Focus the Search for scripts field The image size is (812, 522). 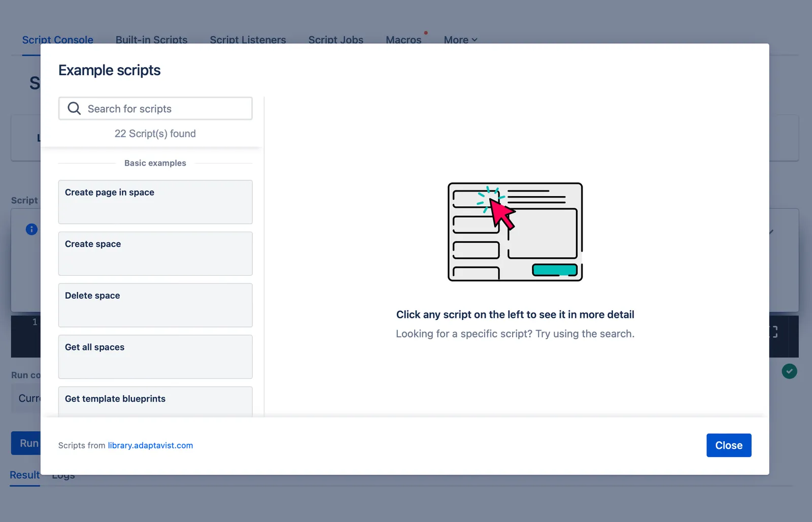(155, 109)
